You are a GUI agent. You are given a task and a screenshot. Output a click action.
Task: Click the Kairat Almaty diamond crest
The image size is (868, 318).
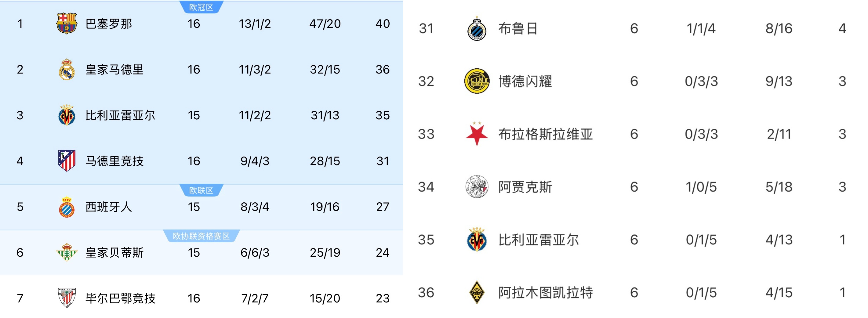pos(477,292)
